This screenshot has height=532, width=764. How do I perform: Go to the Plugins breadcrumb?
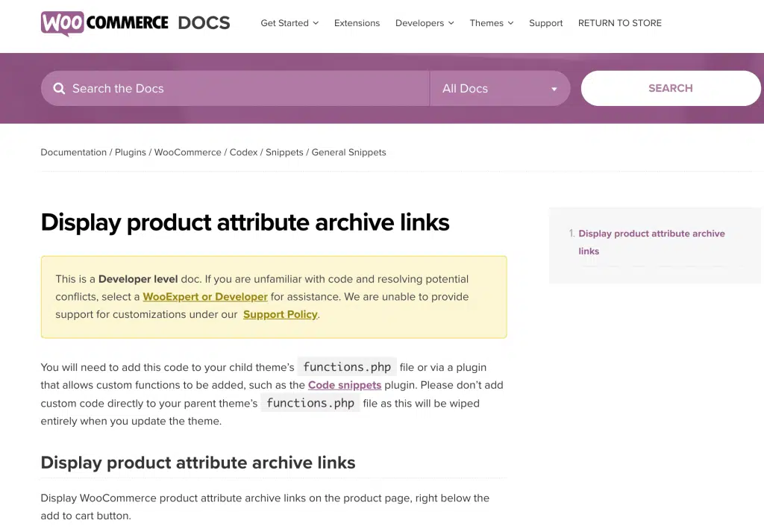[130, 152]
